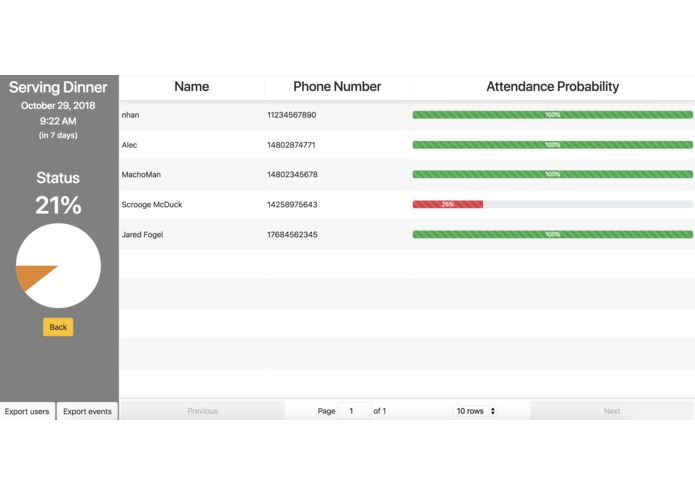Click the yellow Back button
The width and height of the screenshot is (695, 494).
(x=58, y=327)
